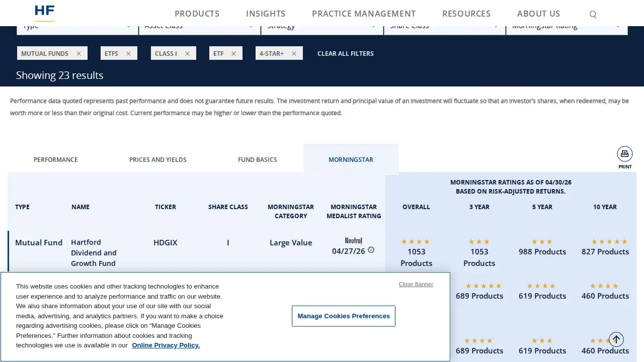The height and width of the screenshot is (362, 644).
Task: Show info for Medalist Rating date 04/27/26
Action: pos(371,250)
